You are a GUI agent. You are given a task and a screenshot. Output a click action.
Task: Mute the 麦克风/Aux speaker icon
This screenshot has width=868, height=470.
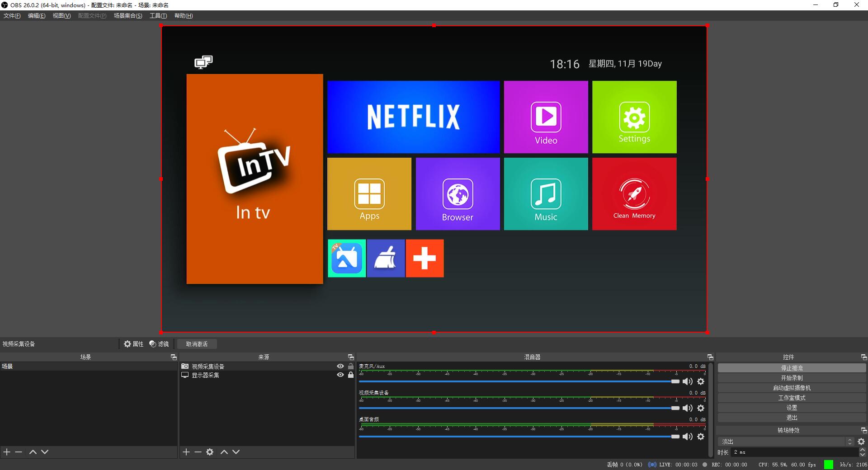pos(688,381)
